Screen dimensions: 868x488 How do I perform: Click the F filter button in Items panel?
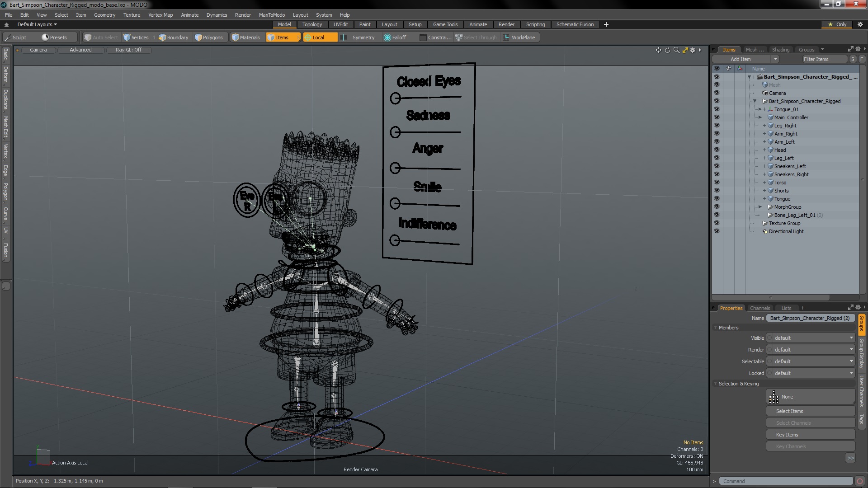click(x=862, y=59)
